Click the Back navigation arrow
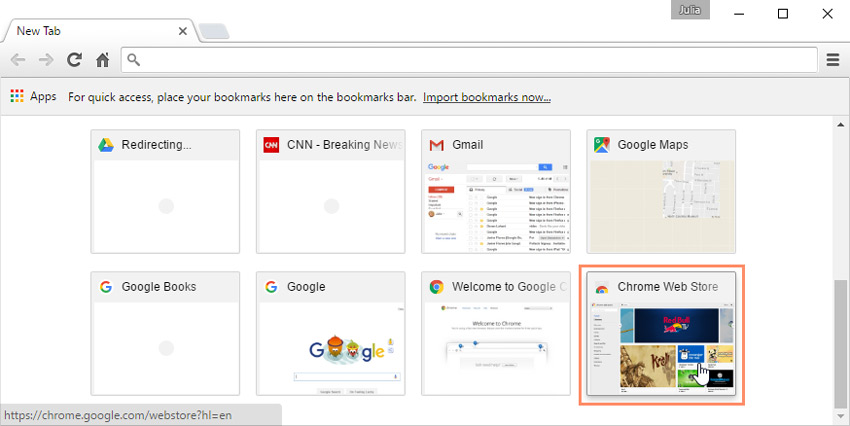 tap(18, 60)
